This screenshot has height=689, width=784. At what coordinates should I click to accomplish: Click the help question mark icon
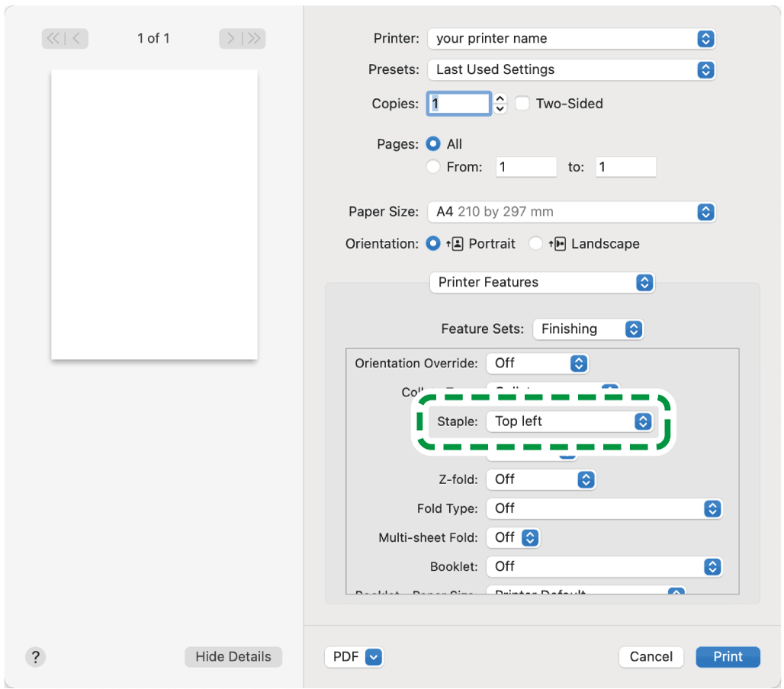click(x=36, y=657)
